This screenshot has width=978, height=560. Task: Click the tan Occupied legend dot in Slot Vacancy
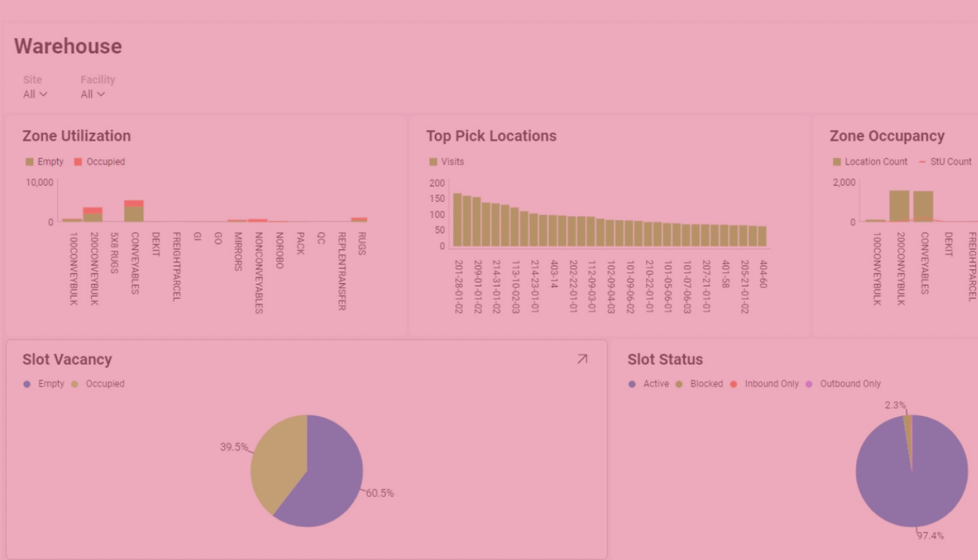(x=75, y=384)
